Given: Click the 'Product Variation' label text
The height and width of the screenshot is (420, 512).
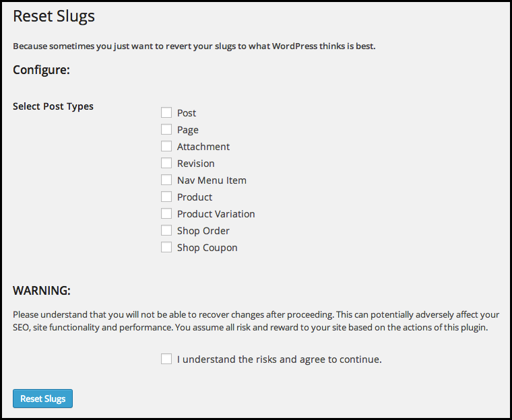Looking at the screenshot, I should click(x=216, y=214).
